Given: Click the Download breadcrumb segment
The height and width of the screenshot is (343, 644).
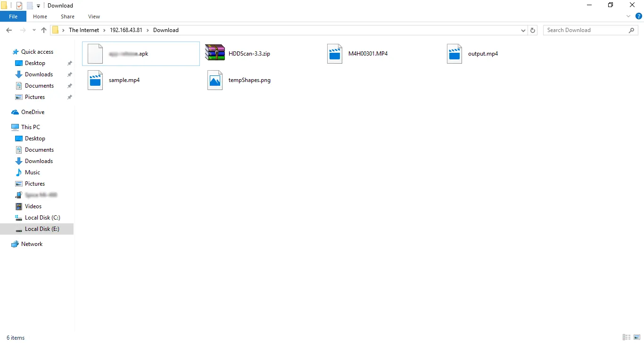Looking at the screenshot, I should 166,30.
